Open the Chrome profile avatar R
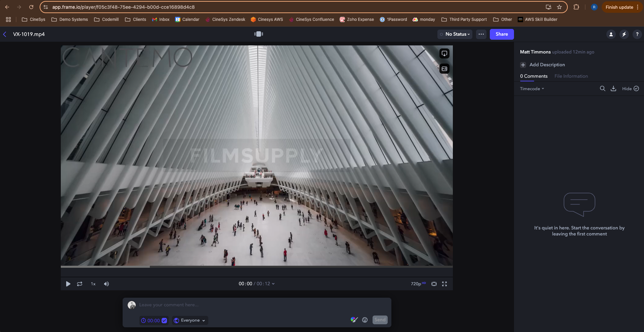 point(594,7)
